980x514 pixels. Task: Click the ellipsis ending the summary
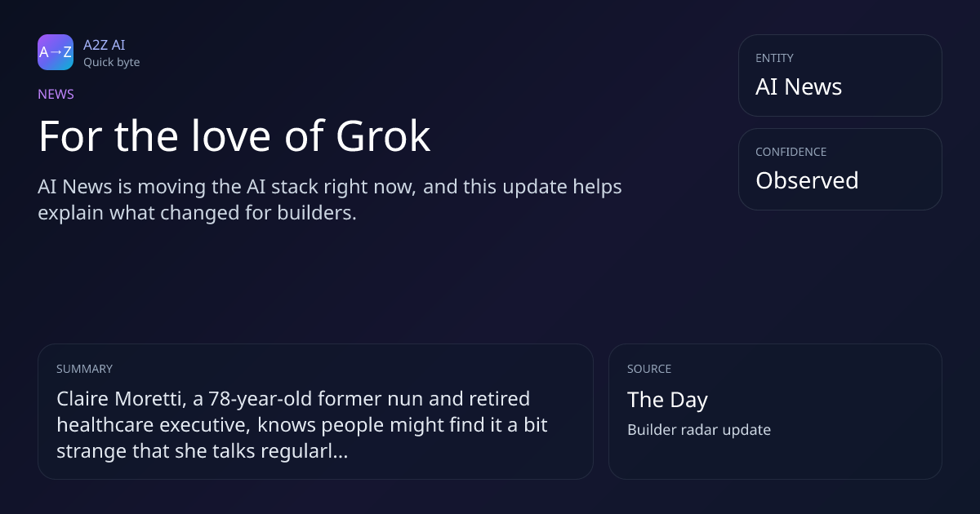pos(341,452)
